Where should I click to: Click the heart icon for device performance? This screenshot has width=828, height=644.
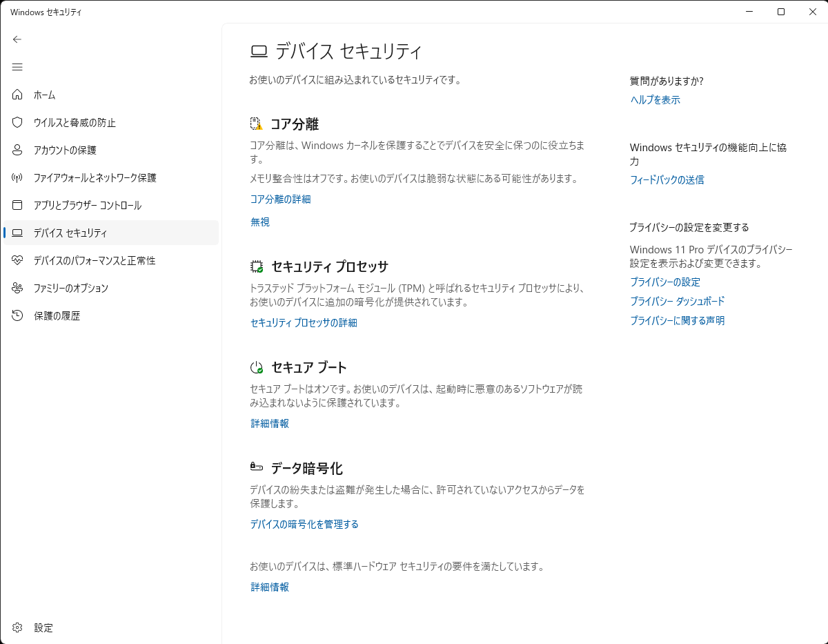(17, 260)
